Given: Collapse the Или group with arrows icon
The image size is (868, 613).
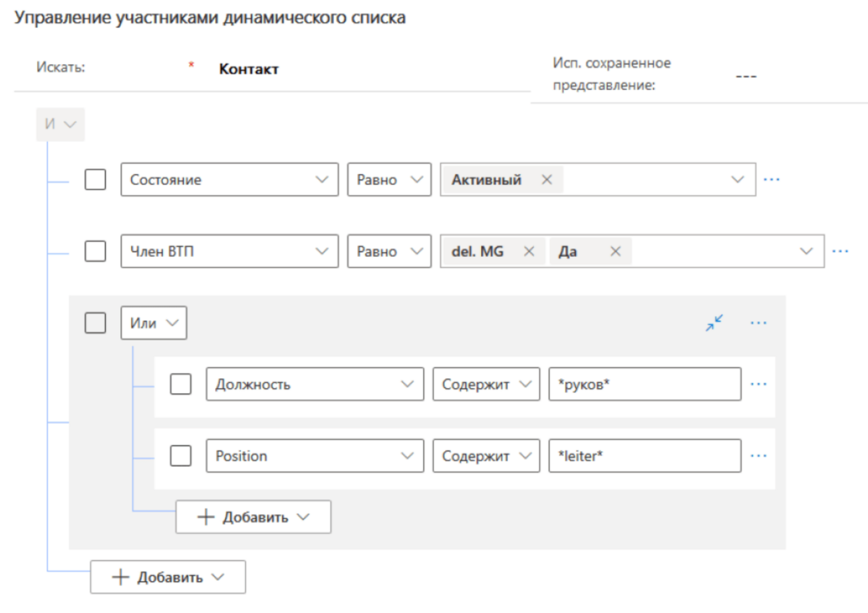Looking at the screenshot, I should coord(714,323).
